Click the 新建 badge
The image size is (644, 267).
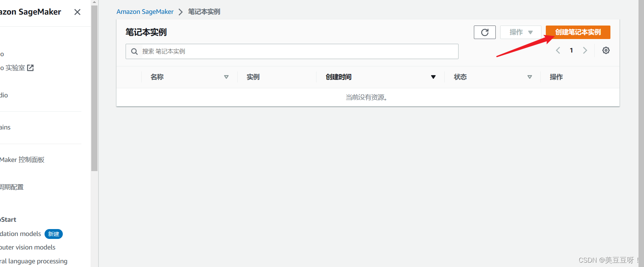(54, 234)
